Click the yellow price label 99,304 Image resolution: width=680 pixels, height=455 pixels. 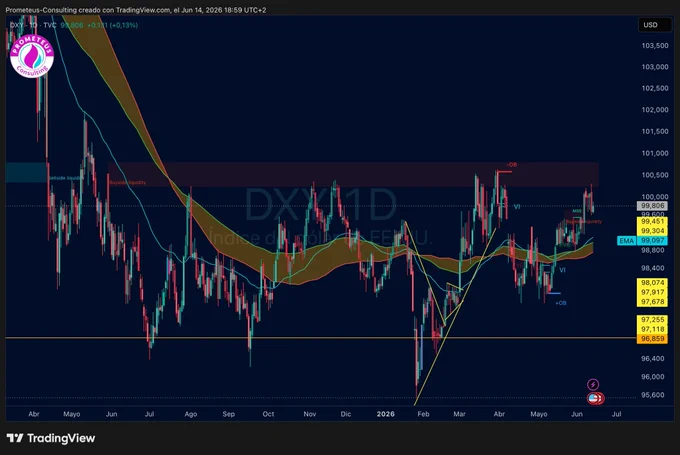coord(652,231)
